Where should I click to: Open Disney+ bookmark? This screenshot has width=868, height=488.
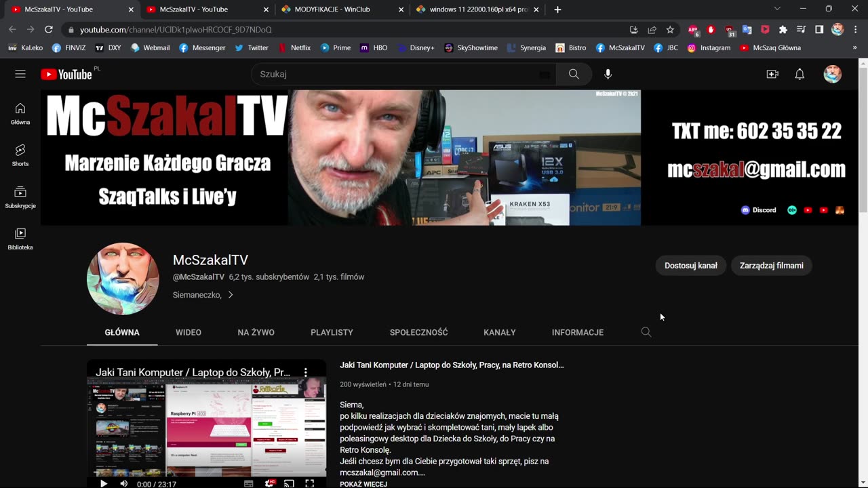(x=416, y=48)
